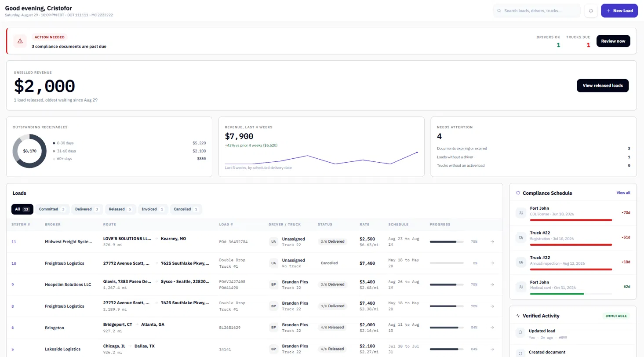
Task: Click the search magnifier icon
Action: tap(499, 11)
